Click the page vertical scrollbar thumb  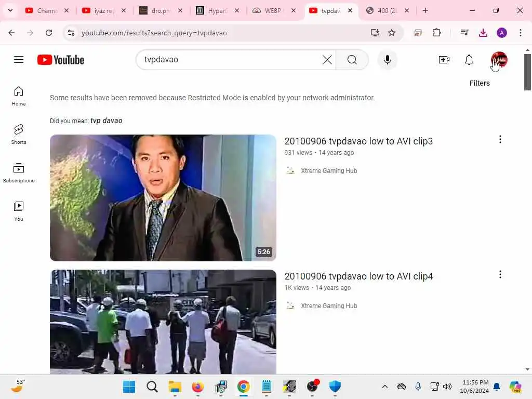[527, 72]
